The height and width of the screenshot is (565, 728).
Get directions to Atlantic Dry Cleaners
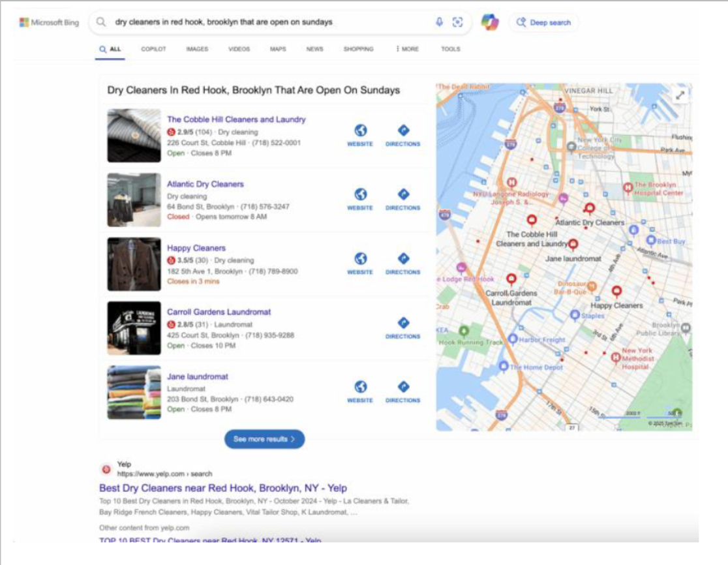click(x=403, y=198)
